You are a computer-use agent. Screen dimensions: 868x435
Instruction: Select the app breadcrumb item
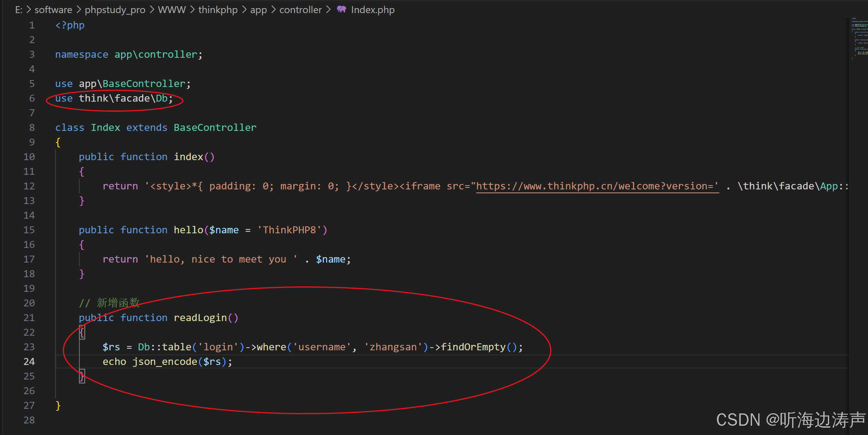click(258, 10)
